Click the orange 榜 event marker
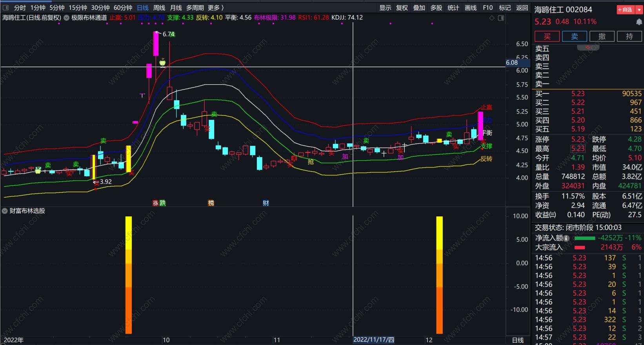The image size is (644, 345). [x=211, y=203]
